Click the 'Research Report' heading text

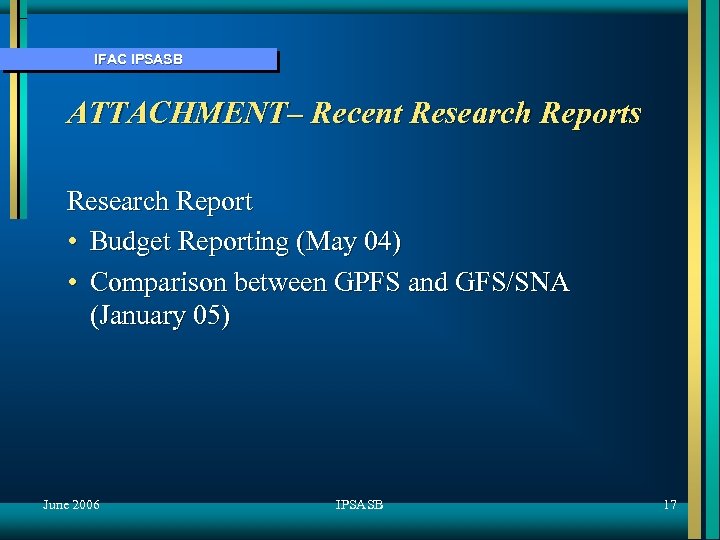tap(159, 202)
